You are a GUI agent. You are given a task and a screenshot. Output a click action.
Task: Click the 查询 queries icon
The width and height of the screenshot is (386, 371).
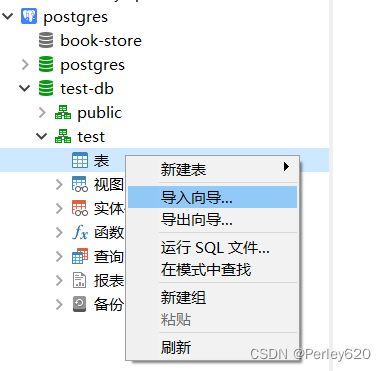coord(80,256)
